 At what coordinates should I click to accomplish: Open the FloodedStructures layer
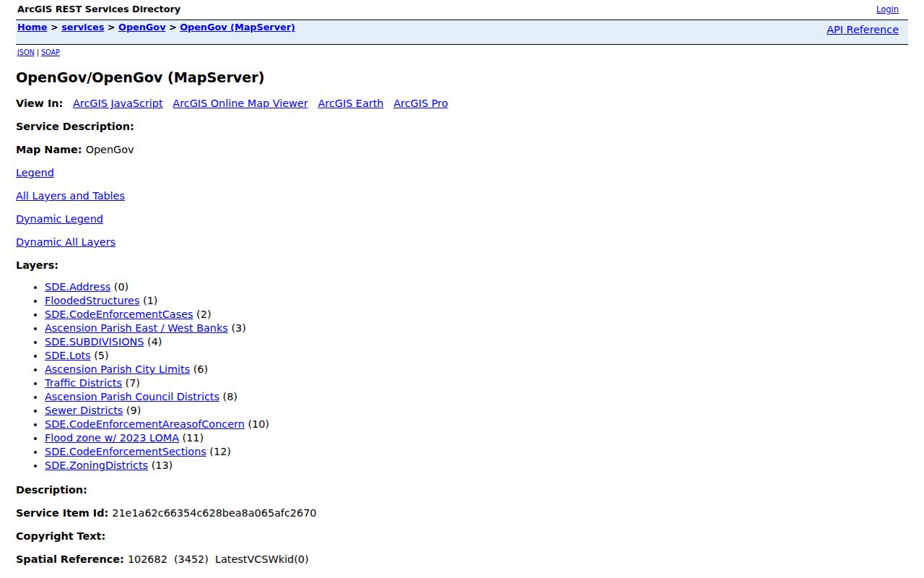pos(92,301)
